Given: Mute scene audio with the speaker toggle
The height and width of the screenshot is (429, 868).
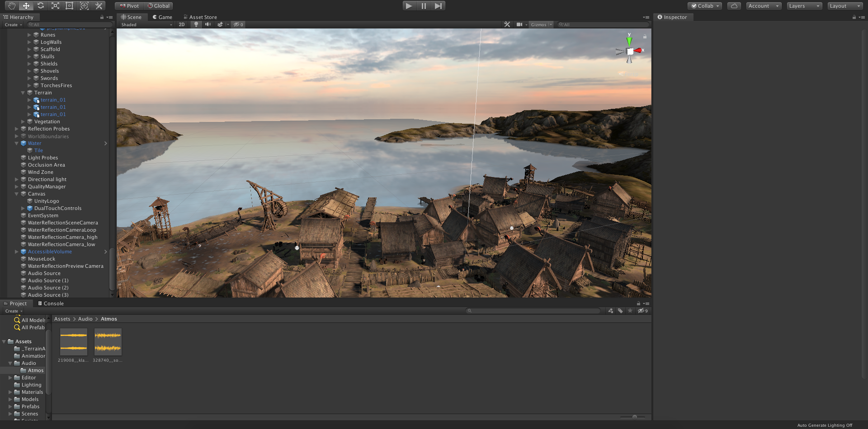Looking at the screenshot, I should click(x=208, y=25).
